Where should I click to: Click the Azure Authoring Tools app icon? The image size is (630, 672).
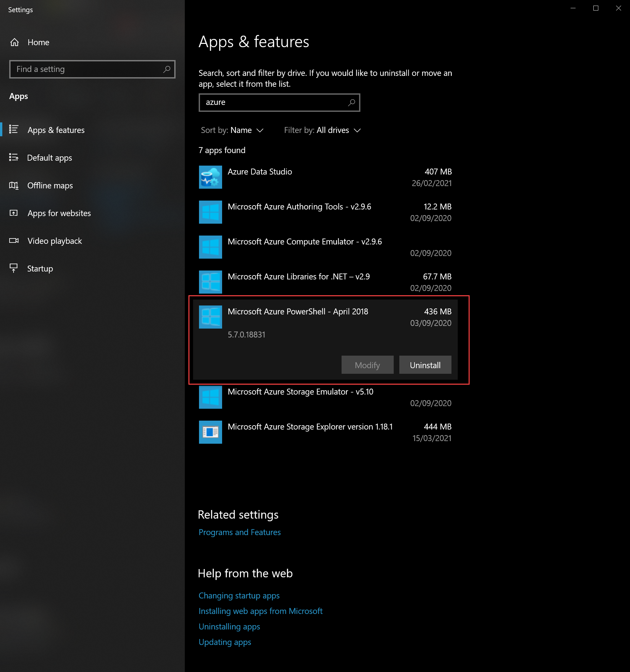click(210, 212)
